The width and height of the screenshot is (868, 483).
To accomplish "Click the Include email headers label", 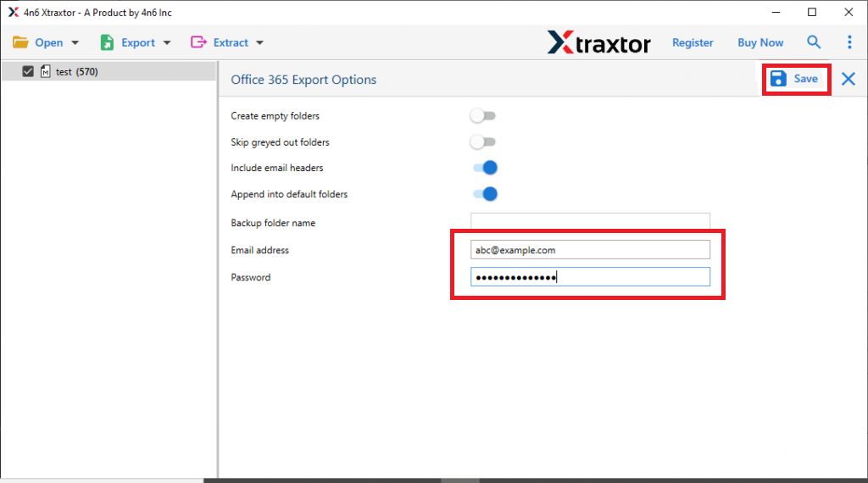I will click(x=277, y=168).
